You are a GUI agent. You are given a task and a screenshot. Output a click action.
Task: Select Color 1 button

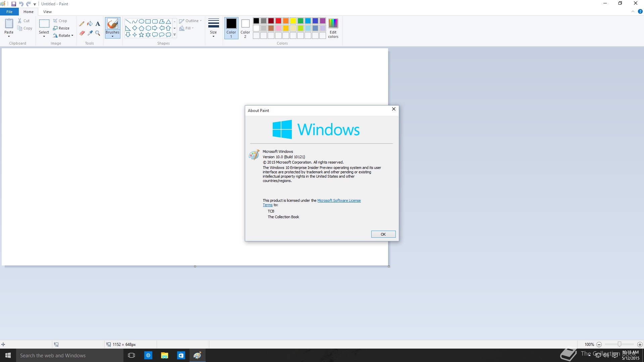[231, 28]
